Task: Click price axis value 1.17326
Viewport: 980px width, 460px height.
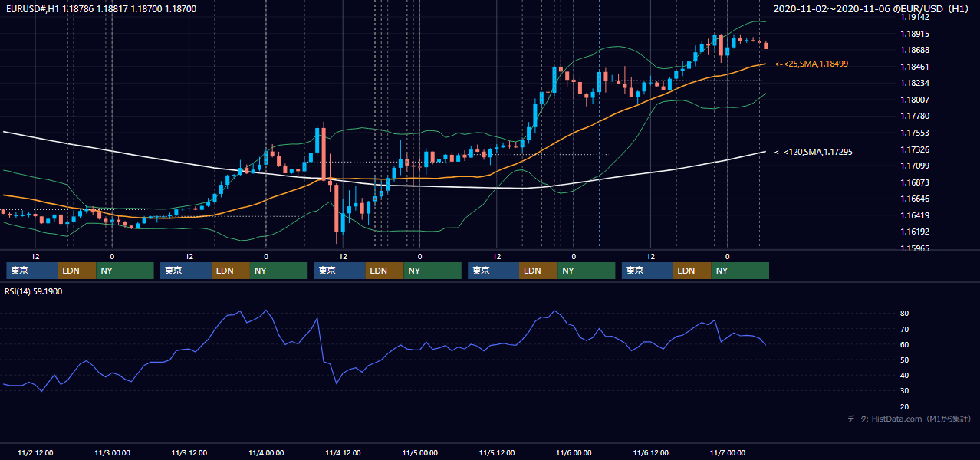Action: coord(915,149)
